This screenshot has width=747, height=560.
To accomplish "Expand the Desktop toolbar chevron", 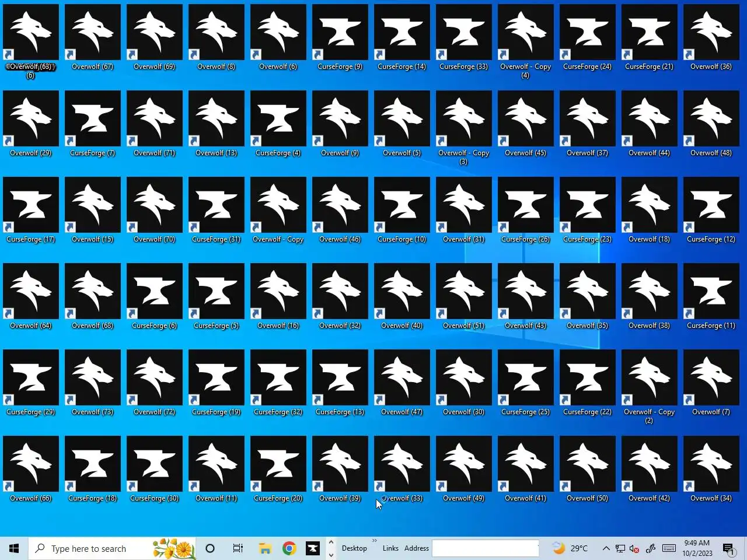I will (x=375, y=541).
